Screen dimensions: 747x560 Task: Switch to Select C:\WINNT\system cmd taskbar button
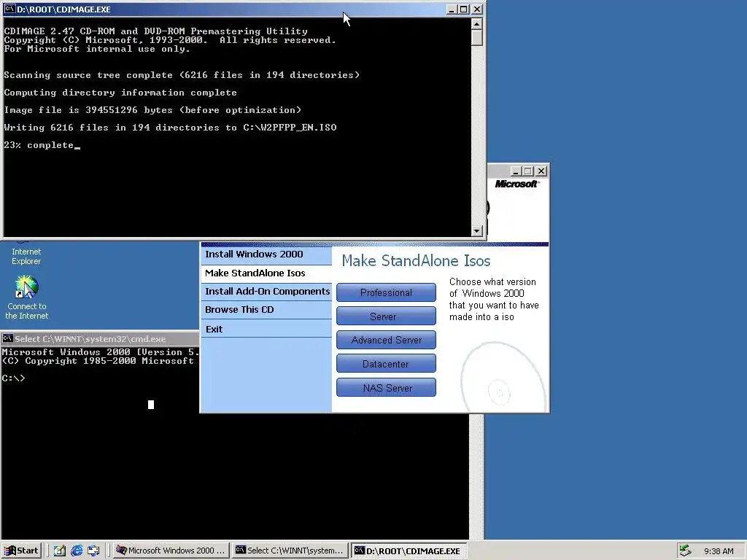tap(290, 551)
